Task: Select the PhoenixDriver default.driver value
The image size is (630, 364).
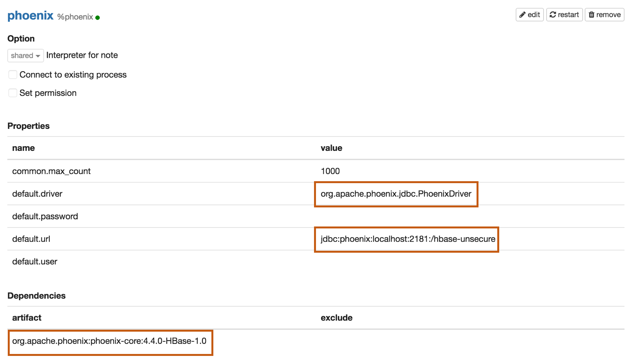Action: (396, 194)
